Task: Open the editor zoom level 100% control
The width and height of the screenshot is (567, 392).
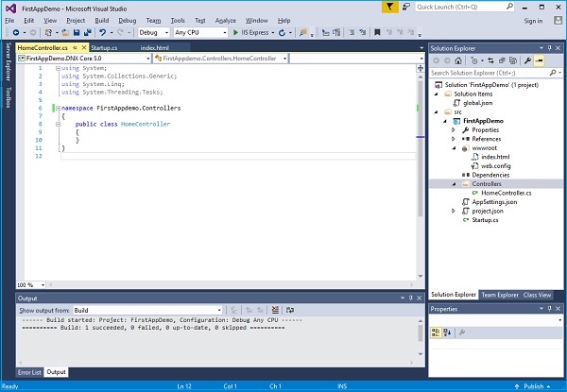Action: [26, 284]
